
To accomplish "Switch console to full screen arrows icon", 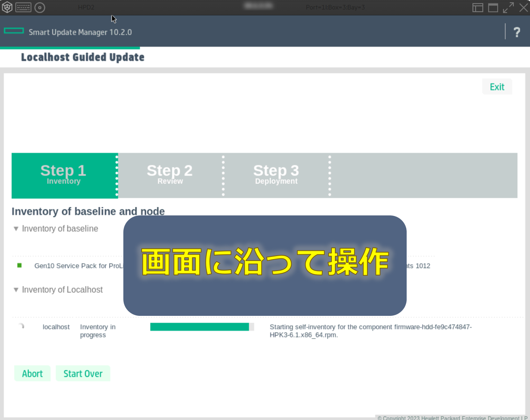I will pos(508,7).
